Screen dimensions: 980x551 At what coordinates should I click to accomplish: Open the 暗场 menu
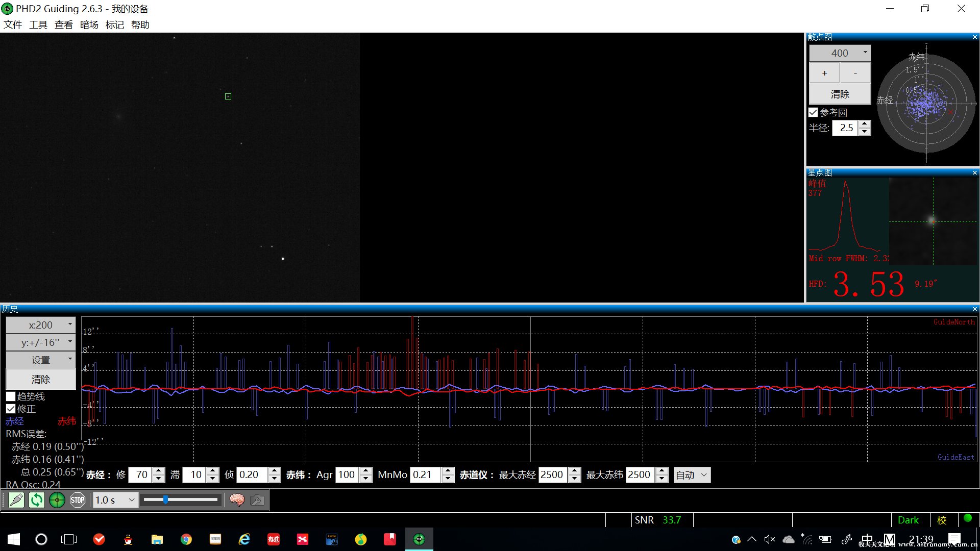[89, 25]
